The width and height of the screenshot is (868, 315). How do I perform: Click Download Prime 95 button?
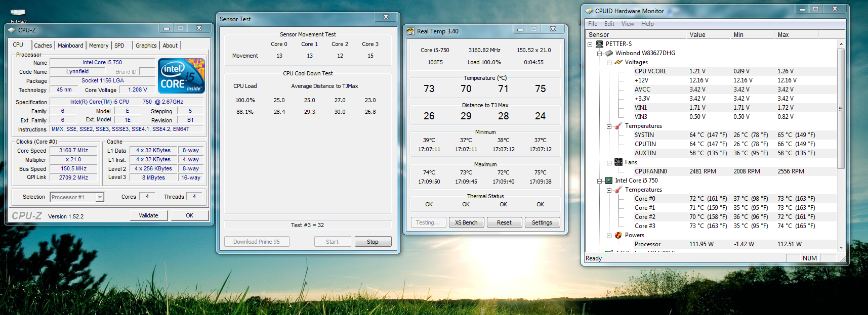pos(257,242)
